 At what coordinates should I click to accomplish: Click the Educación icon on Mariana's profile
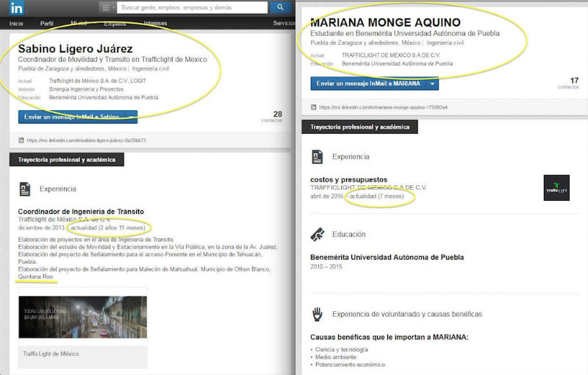point(318,235)
